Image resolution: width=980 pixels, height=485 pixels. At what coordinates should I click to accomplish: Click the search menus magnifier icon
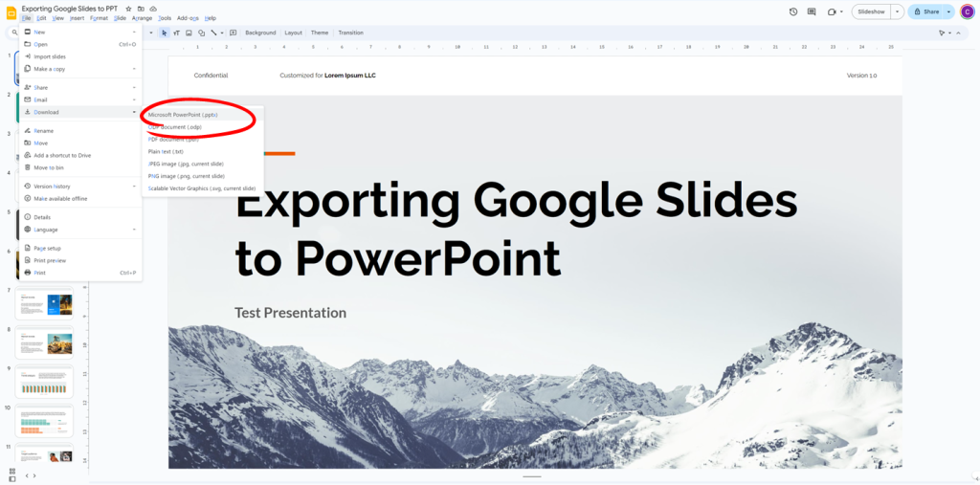point(14,33)
